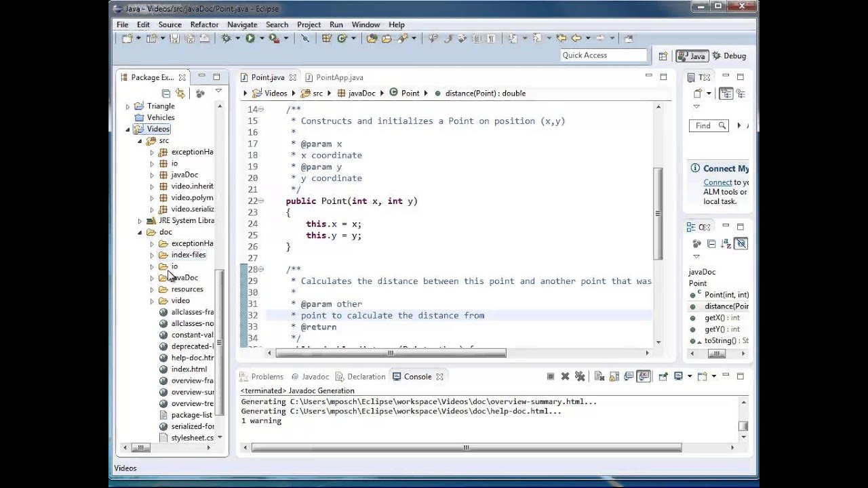Toggle Link with Editor in Package Explorer
868x488 pixels.
pos(180,94)
